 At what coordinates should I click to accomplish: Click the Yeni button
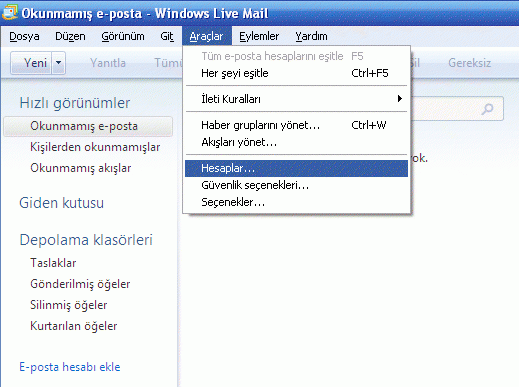(31, 63)
